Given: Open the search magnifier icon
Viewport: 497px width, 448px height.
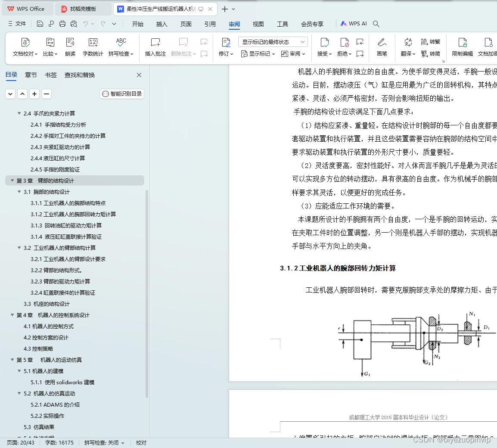Looking at the screenshot, I should click(x=376, y=24).
